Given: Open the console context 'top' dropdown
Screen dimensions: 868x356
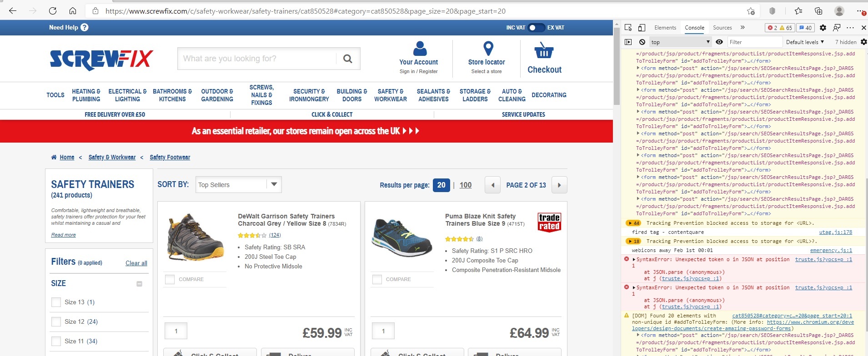Looking at the screenshot, I should (680, 42).
